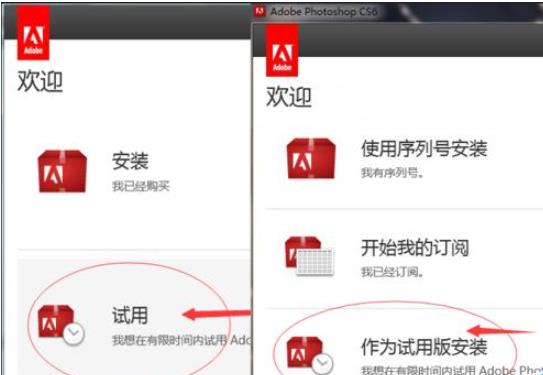
Task: Click the 欢迎 heading in the left window
Action: (x=40, y=82)
